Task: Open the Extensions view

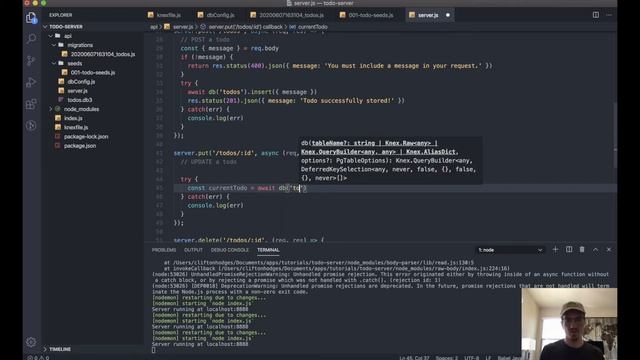Action: 31,104
